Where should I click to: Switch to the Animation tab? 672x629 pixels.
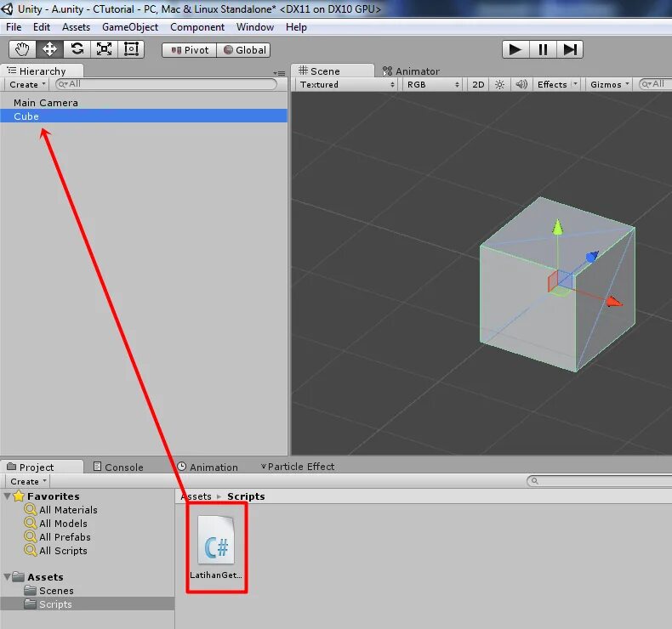(208, 467)
